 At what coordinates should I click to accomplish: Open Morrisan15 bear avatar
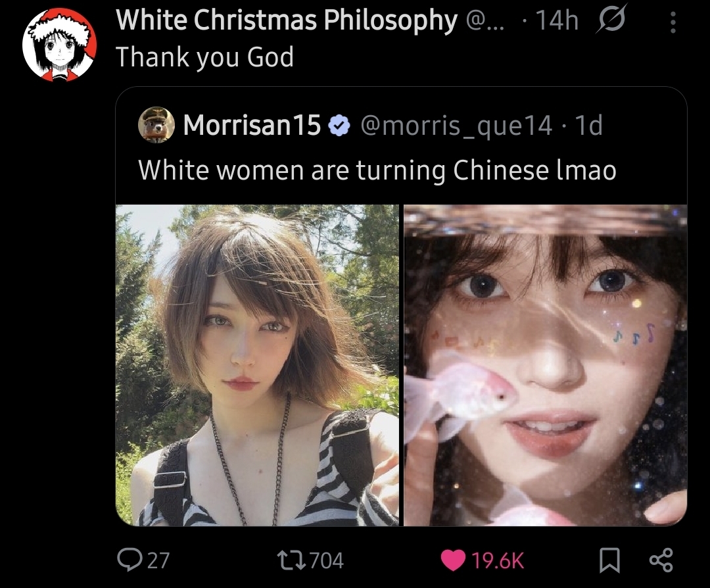point(156,125)
